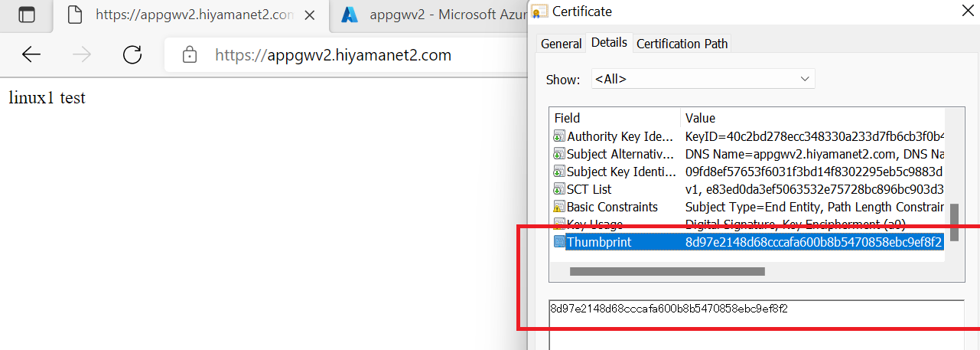The height and width of the screenshot is (350, 980).
Task: Select the appgwv2.hiyamanet2.com browser tab
Action: [191, 15]
